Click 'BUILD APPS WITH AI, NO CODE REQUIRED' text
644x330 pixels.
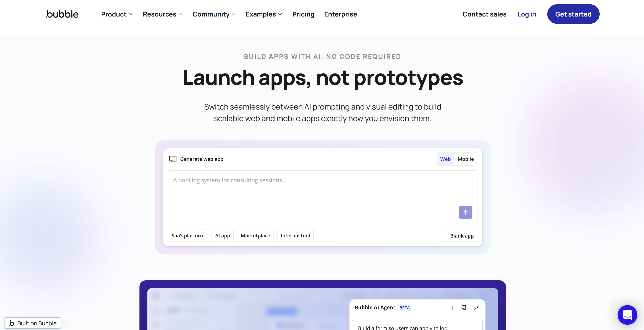click(322, 57)
